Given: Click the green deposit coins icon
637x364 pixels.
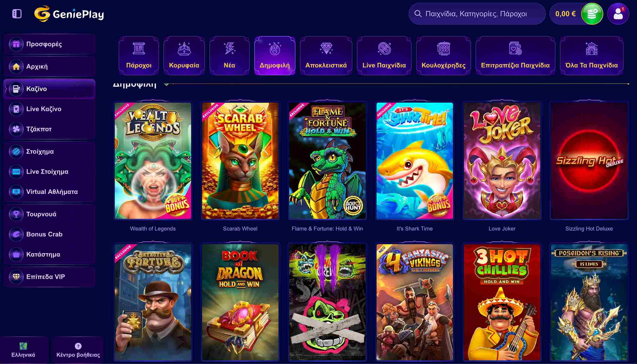Looking at the screenshot, I should point(592,14).
